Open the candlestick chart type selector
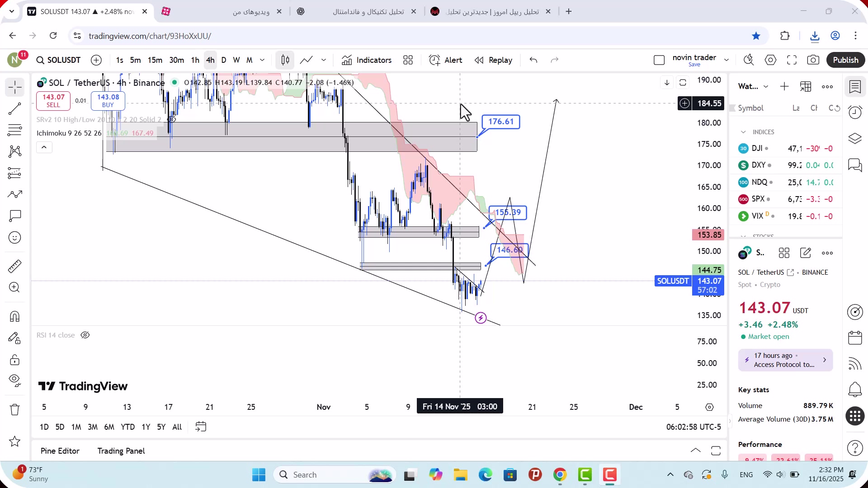868x488 pixels. tap(285, 60)
